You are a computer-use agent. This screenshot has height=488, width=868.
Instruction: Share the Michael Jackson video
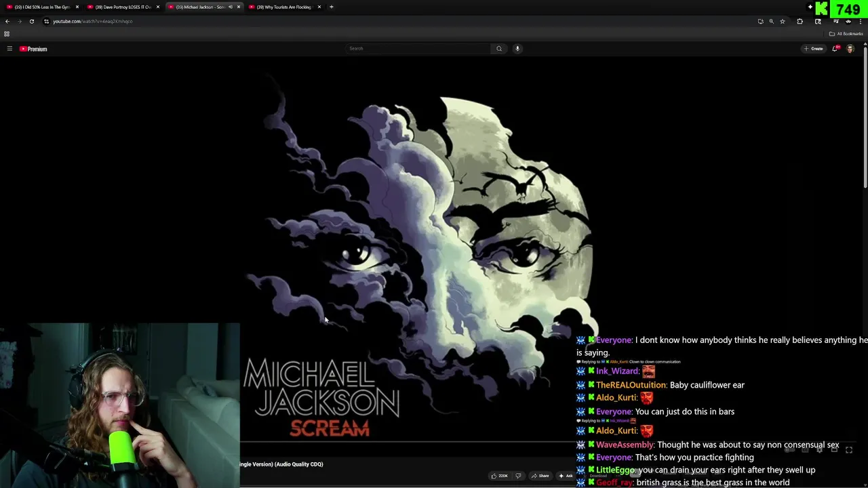pyautogui.click(x=540, y=476)
